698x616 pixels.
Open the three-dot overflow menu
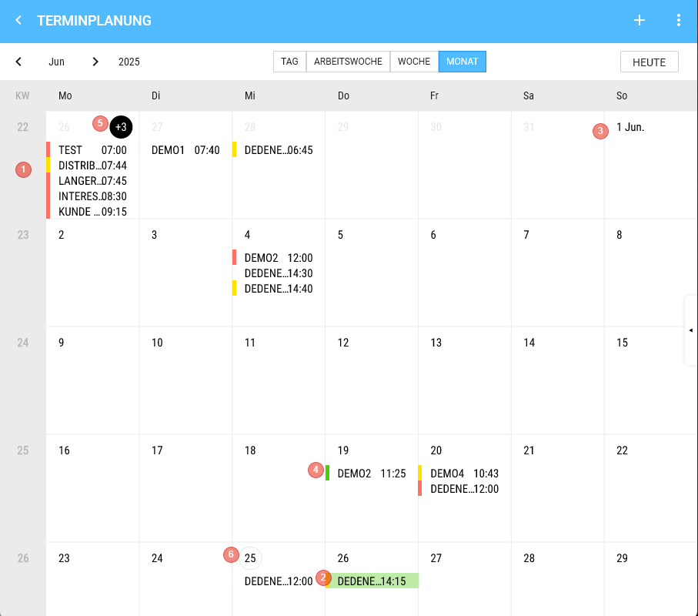click(x=679, y=21)
